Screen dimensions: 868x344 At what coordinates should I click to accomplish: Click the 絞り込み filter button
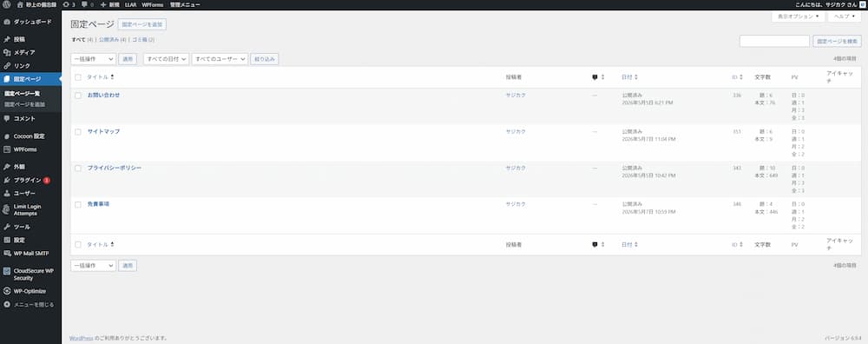click(265, 59)
